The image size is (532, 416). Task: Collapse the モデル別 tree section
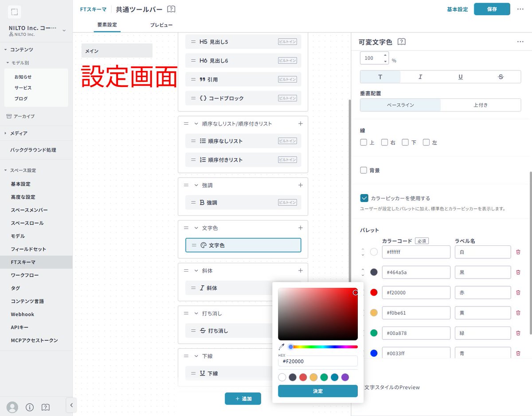tap(8, 63)
